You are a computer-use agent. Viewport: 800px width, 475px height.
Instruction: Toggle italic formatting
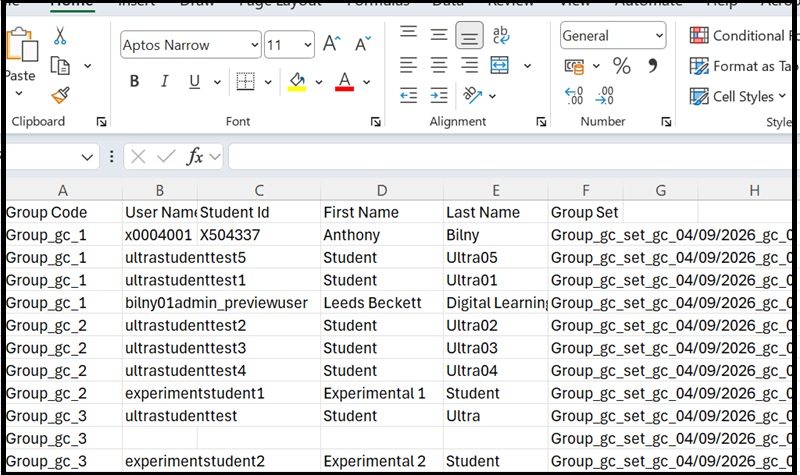(164, 81)
